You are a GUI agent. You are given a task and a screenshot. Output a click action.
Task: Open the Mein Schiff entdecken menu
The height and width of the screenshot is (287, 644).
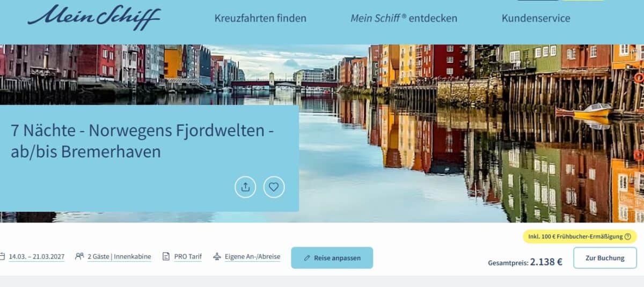click(404, 18)
